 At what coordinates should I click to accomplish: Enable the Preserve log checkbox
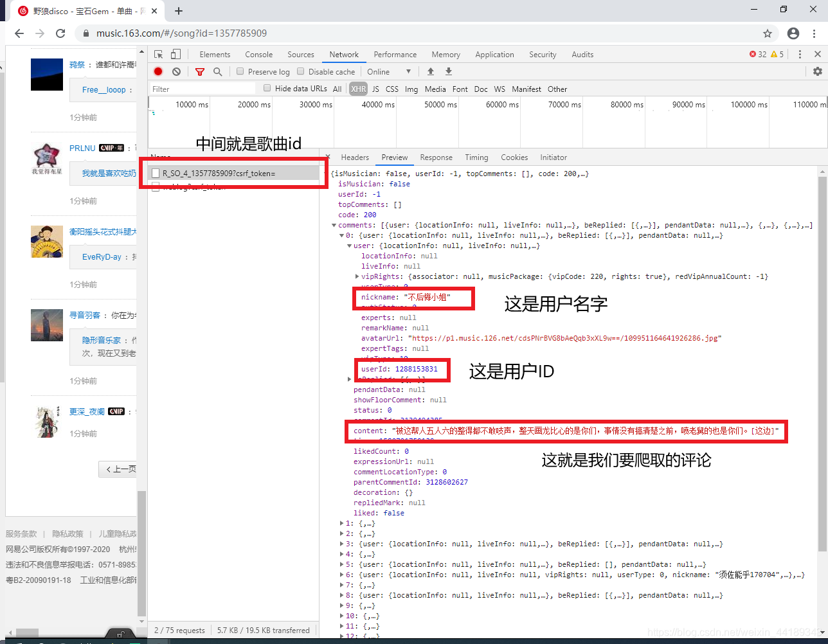[x=240, y=71]
